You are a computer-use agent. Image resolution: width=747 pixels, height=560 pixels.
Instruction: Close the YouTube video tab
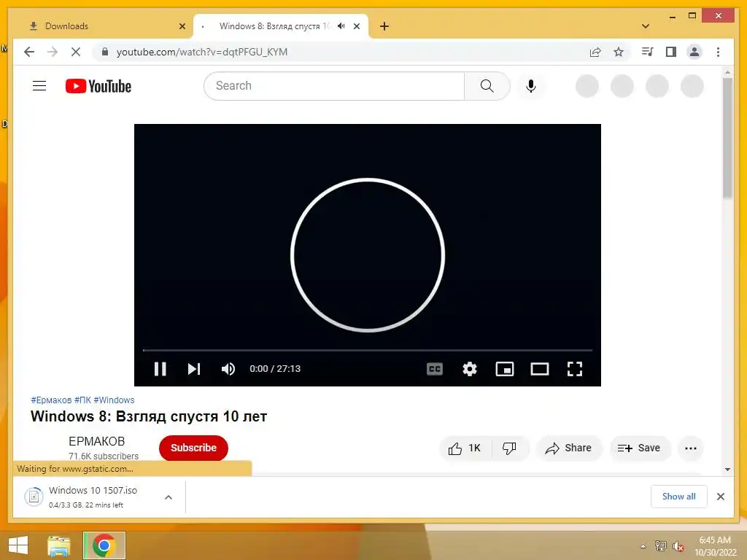(356, 26)
